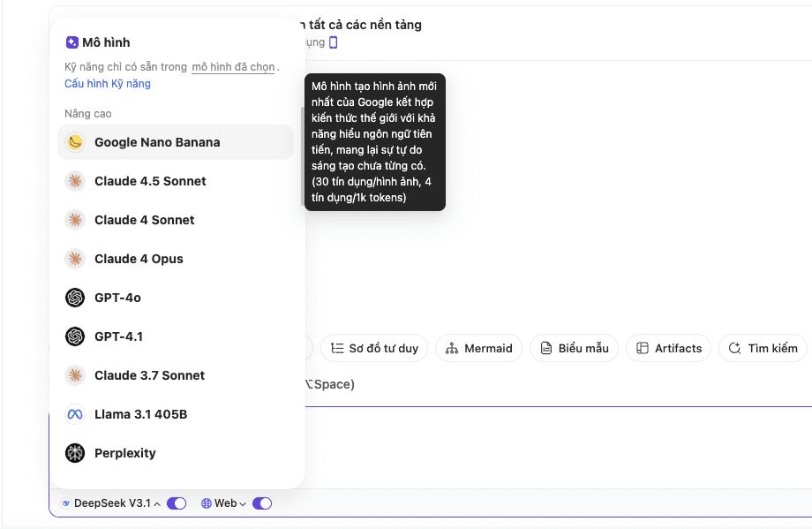Collapse the DeepSeek V3.1 model selector
Screen dimensions: 812x529
point(157,503)
